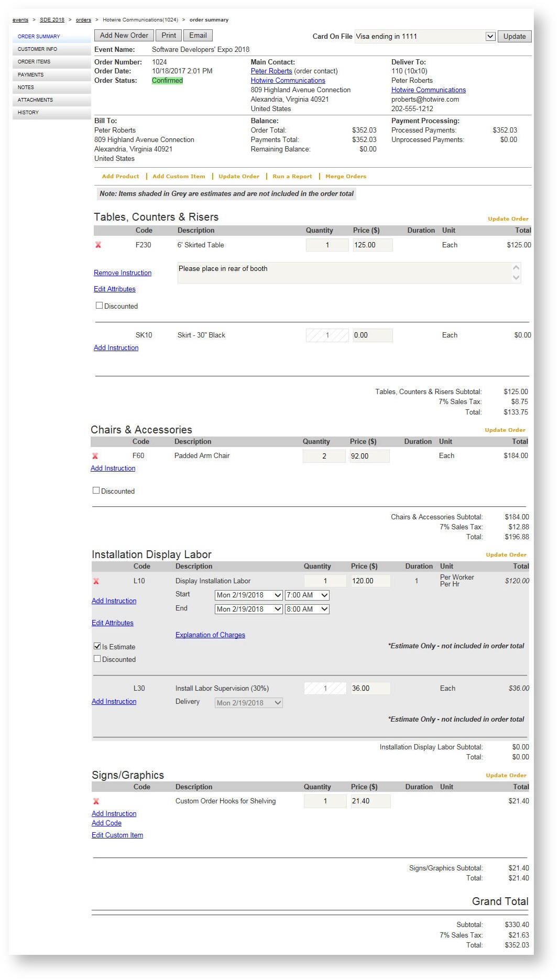Open the labor Start time 7:00 AM dropdown
559x980 pixels.
coord(307,595)
